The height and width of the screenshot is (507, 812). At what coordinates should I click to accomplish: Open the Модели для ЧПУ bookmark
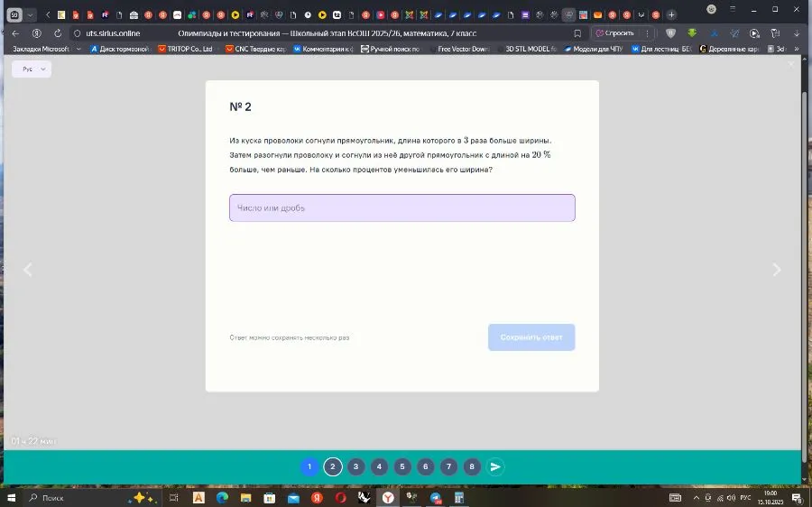594,49
